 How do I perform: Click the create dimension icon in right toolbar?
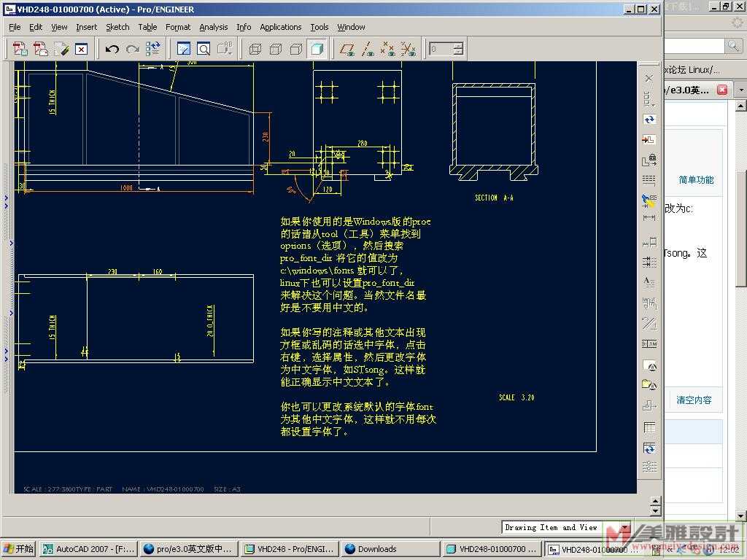649,217
